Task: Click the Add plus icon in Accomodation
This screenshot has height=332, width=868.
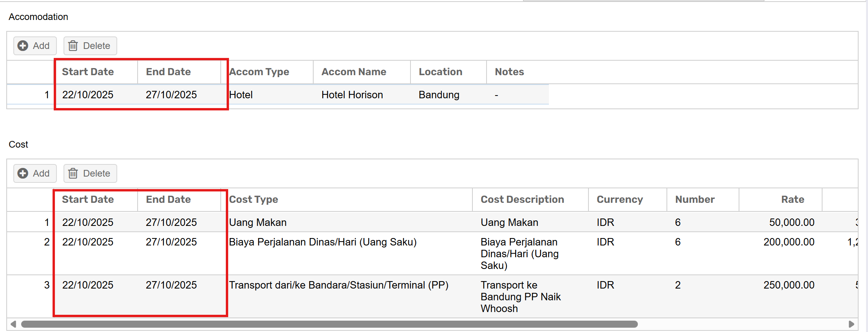Action: (x=23, y=46)
